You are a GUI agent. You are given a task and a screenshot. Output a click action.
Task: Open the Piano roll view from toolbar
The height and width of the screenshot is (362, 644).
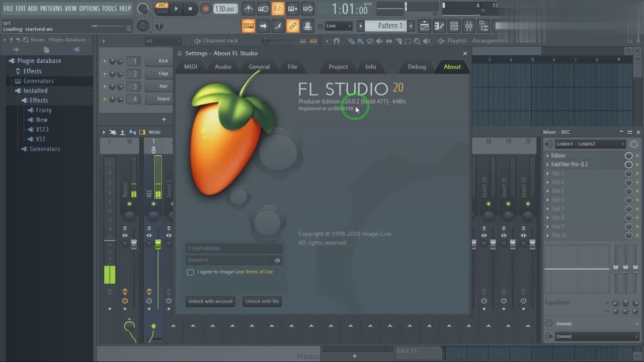[x=439, y=26]
